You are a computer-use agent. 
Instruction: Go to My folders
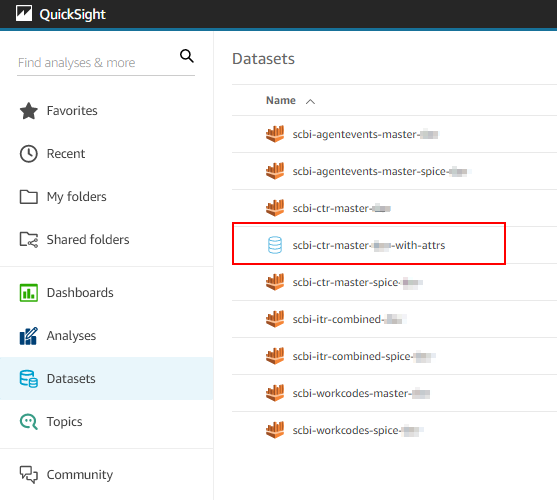point(76,197)
